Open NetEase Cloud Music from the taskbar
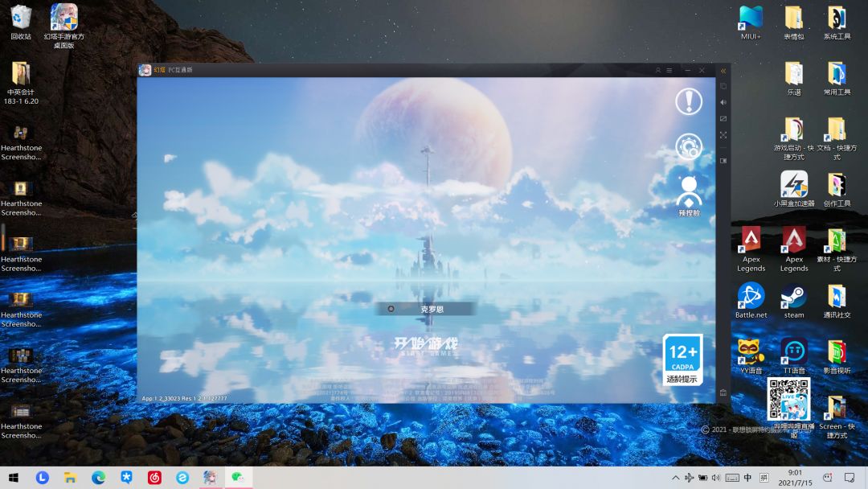This screenshot has height=489, width=868. tap(154, 478)
